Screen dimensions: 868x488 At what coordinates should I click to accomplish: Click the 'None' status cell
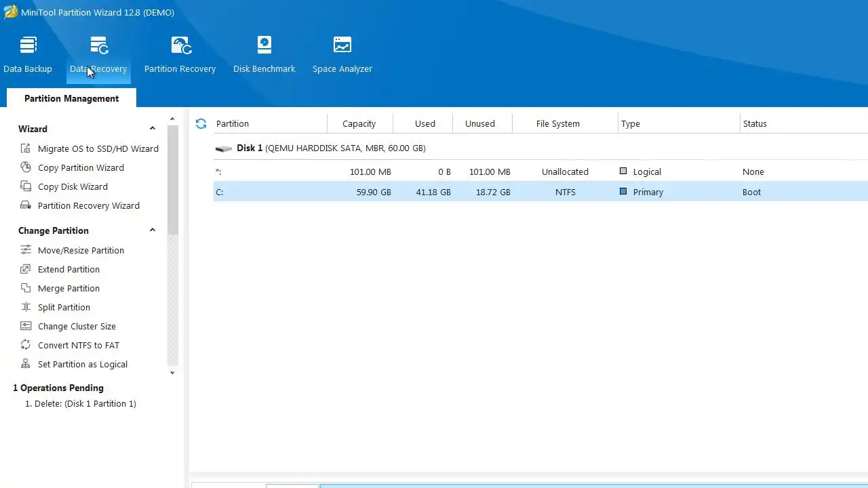tap(753, 172)
